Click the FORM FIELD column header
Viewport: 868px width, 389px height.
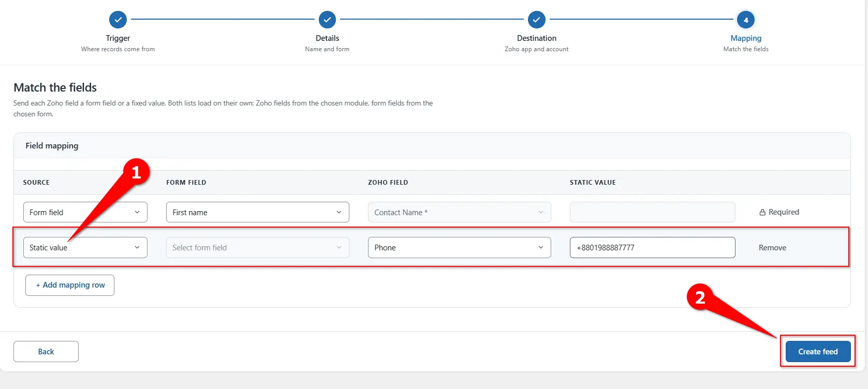(186, 183)
